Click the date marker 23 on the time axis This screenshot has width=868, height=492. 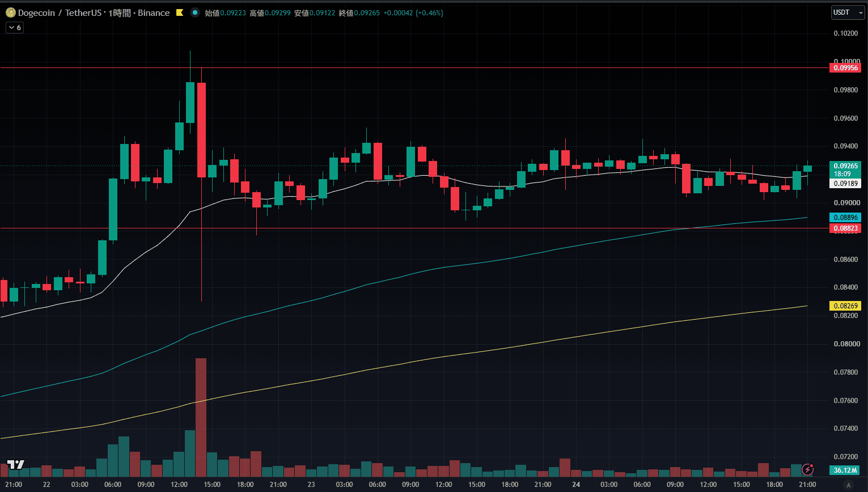[311, 485]
